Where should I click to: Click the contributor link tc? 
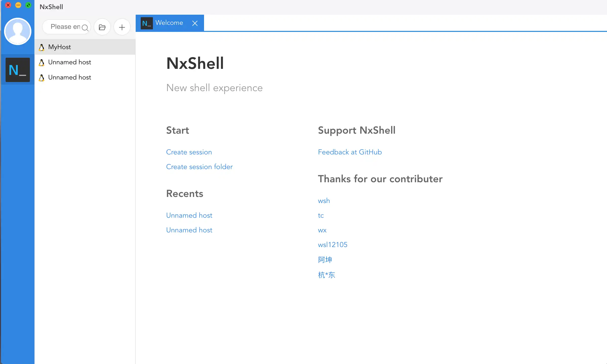pyautogui.click(x=321, y=215)
